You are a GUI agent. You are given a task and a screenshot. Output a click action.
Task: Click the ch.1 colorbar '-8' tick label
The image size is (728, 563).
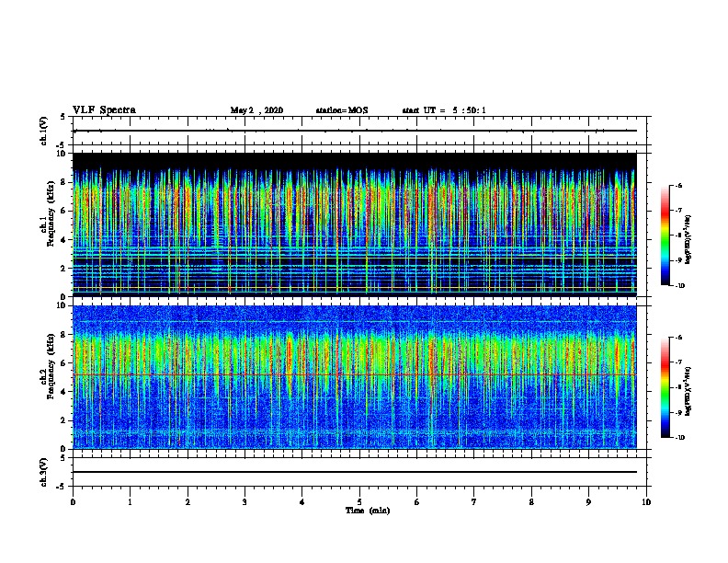coord(678,236)
